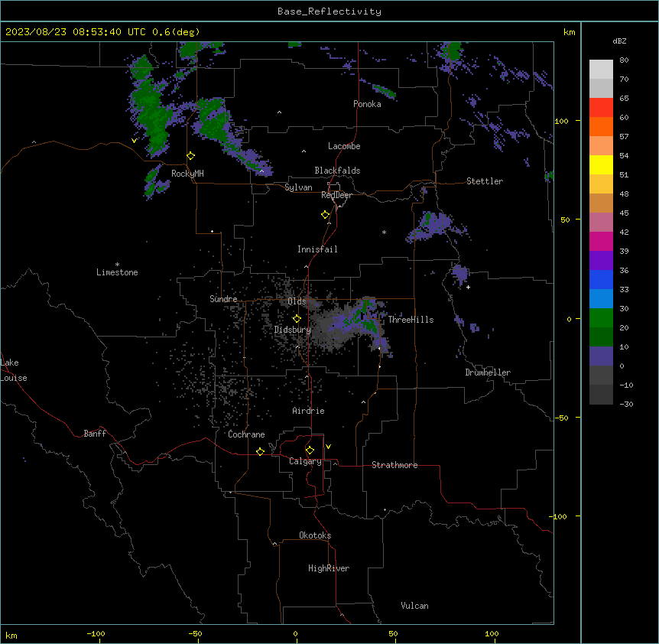Click the Ponoka city label

pos(367,104)
